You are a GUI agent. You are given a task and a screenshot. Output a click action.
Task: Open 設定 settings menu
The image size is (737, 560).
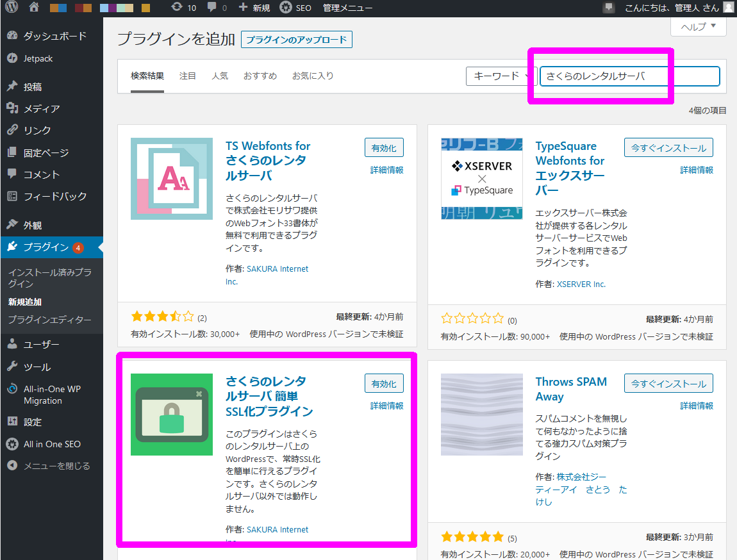click(52, 422)
